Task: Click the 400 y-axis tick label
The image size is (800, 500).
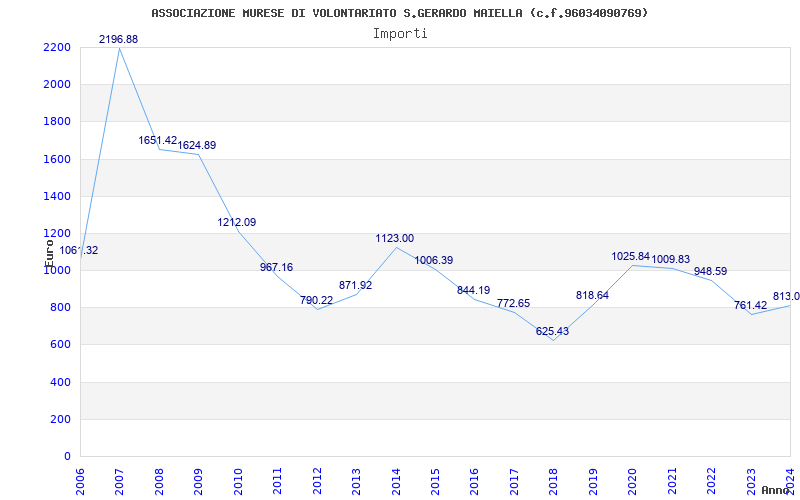Action: pos(60,382)
